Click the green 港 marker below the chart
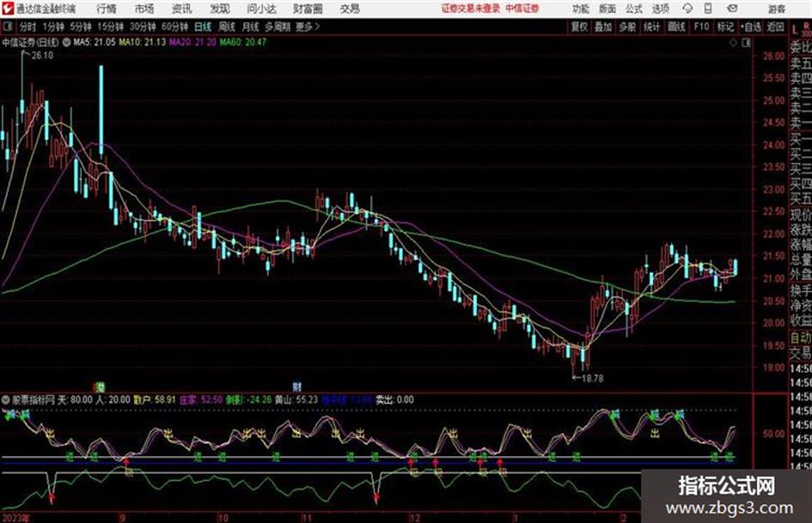This screenshot has width=812, height=523. tap(101, 387)
